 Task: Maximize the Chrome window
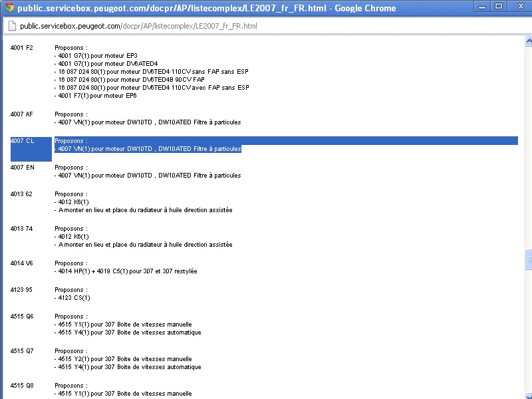pyautogui.click(x=499, y=7)
